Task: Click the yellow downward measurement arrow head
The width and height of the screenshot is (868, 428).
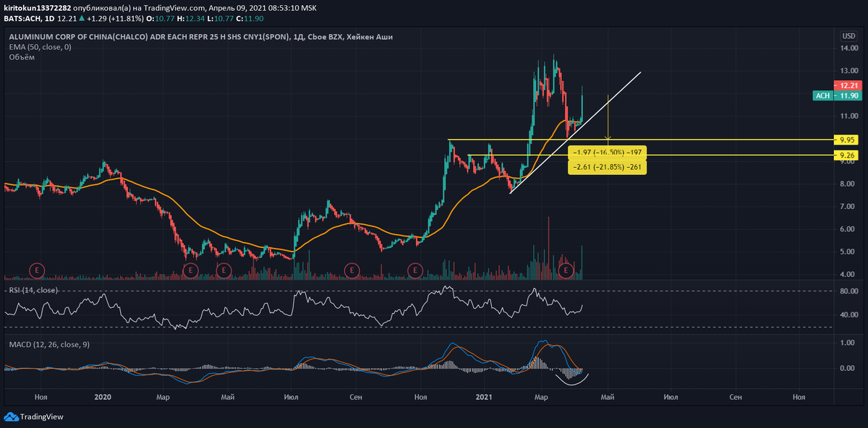Action: point(608,137)
